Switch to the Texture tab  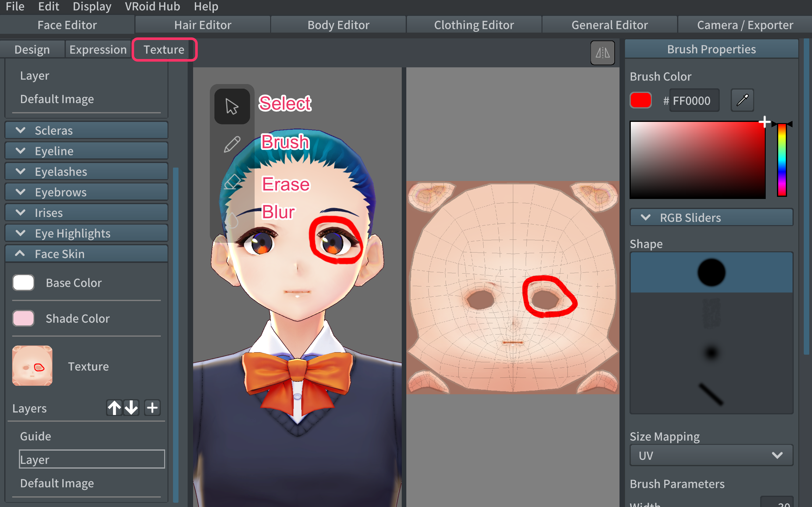click(x=164, y=49)
